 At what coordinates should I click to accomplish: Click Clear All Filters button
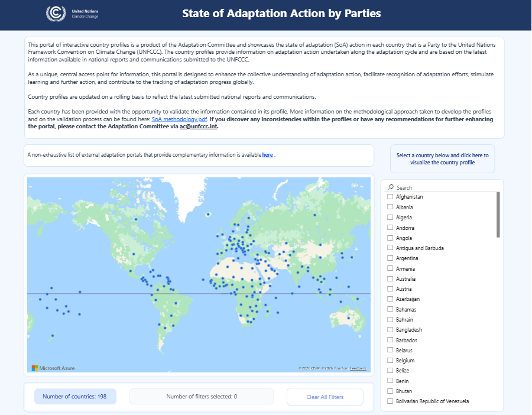point(325,397)
